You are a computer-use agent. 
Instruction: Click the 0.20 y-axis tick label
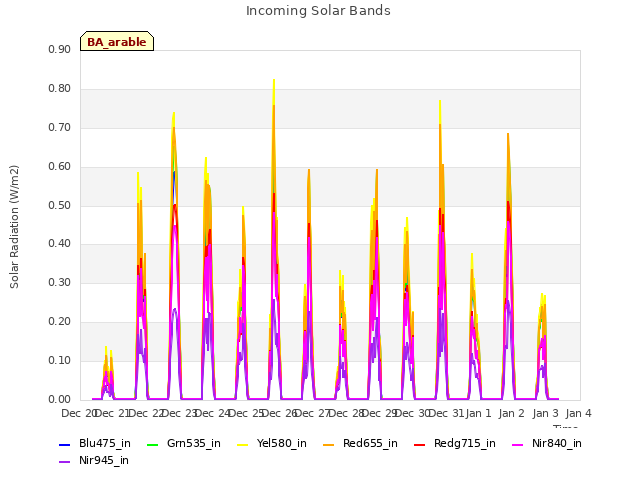(59, 322)
